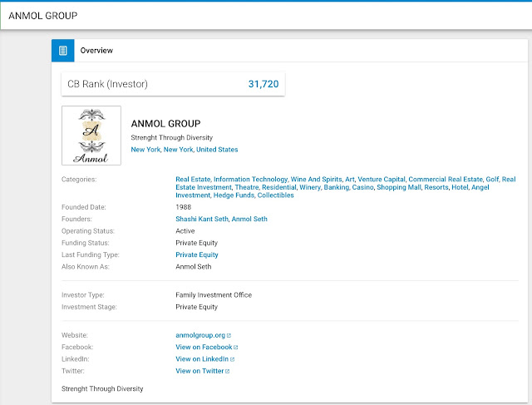Click the Art category link
Image resolution: width=532 pixels, height=405 pixels.
coord(350,180)
